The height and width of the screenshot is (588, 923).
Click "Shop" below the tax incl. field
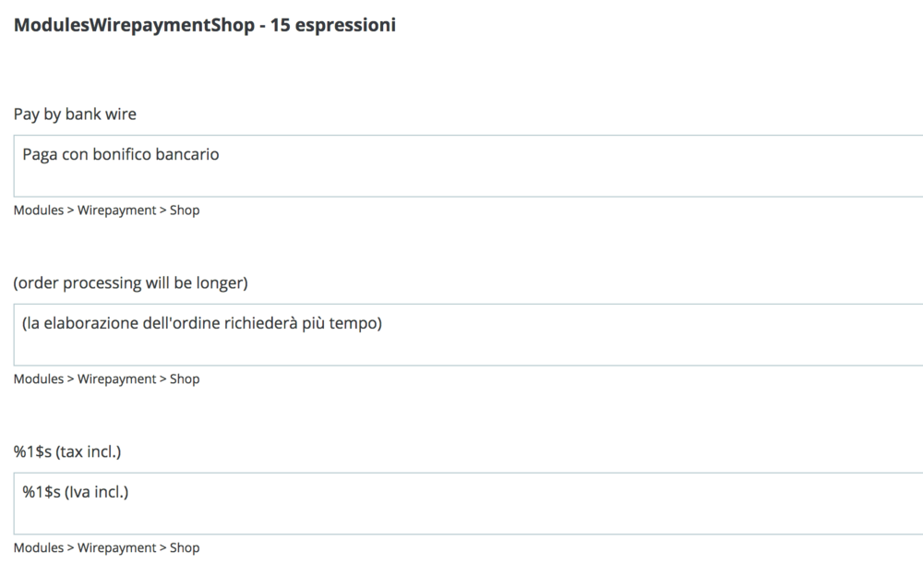(185, 547)
